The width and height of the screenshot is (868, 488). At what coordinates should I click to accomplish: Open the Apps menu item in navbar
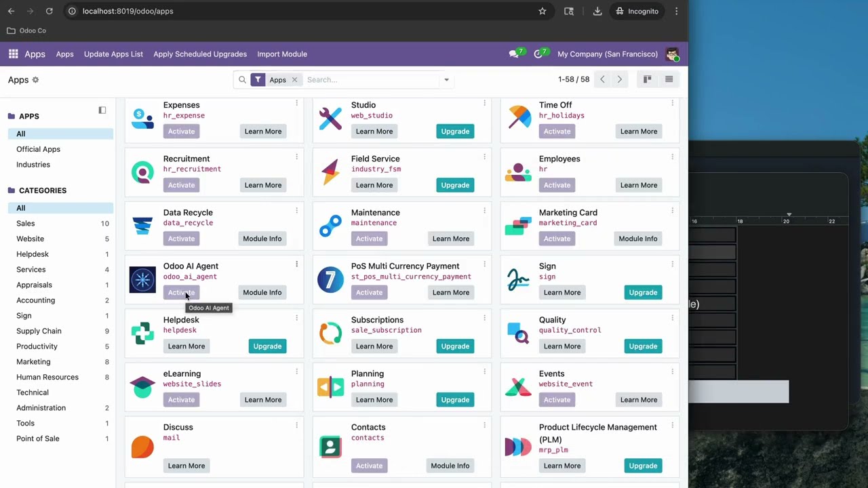(64, 54)
